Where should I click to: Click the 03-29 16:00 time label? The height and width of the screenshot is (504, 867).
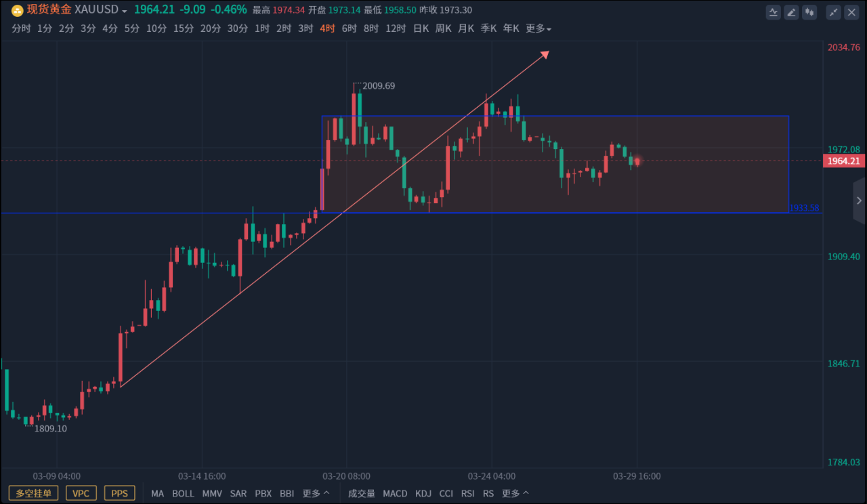point(637,476)
